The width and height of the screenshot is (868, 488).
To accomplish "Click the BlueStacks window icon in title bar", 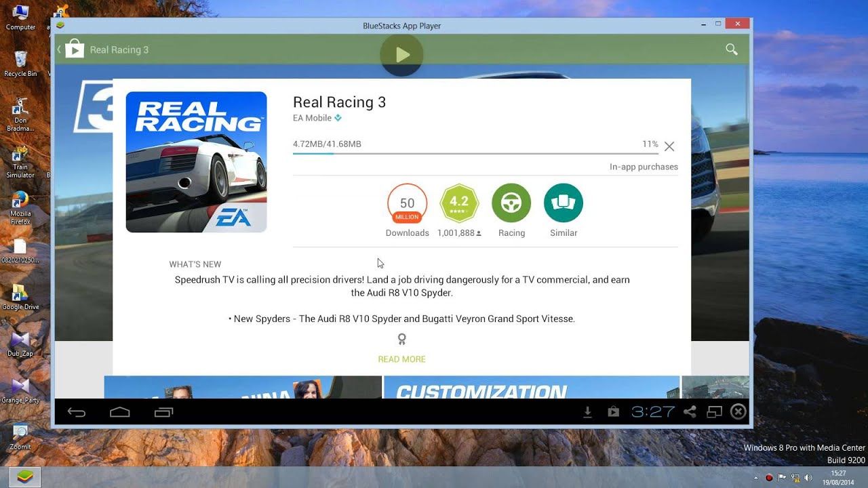I will [60, 25].
